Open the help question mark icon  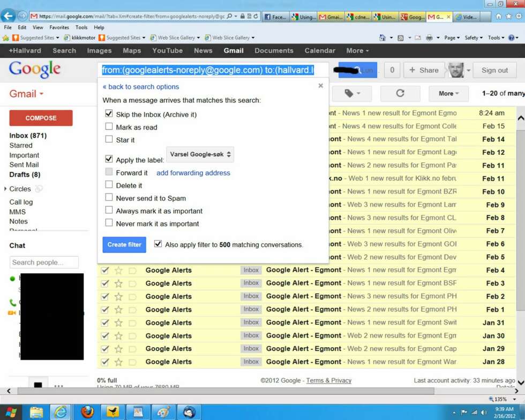[511, 38]
